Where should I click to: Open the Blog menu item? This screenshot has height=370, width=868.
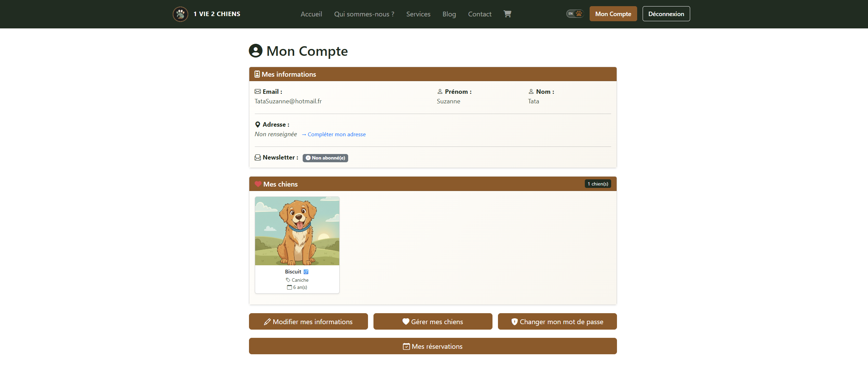tap(449, 14)
